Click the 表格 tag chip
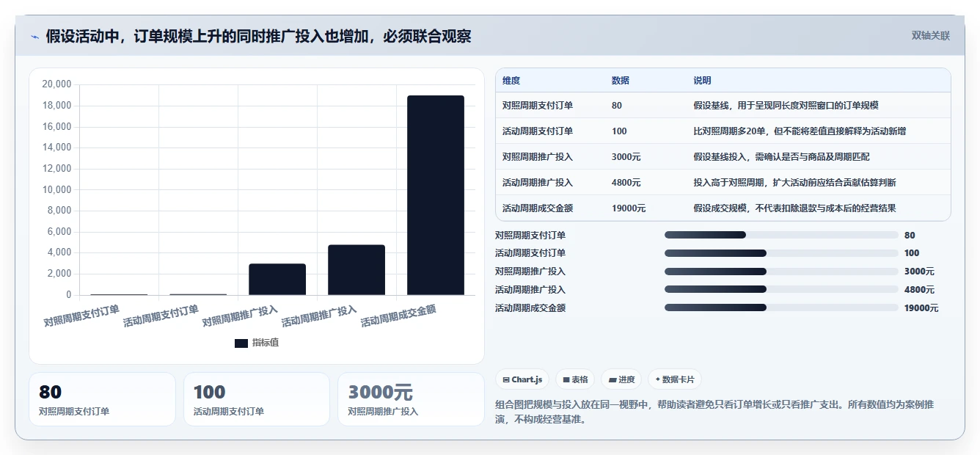 pyautogui.click(x=576, y=379)
